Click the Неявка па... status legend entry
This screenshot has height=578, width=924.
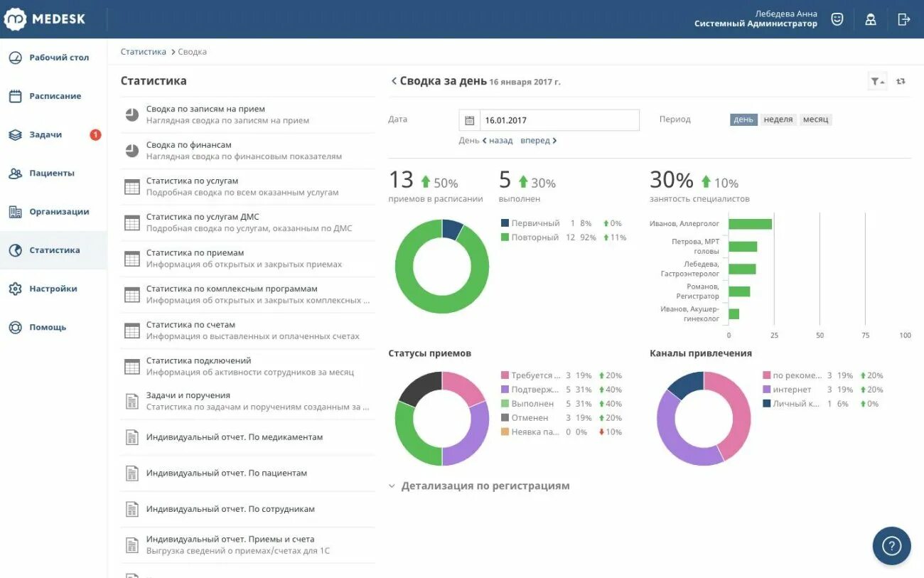pyautogui.click(x=562, y=432)
